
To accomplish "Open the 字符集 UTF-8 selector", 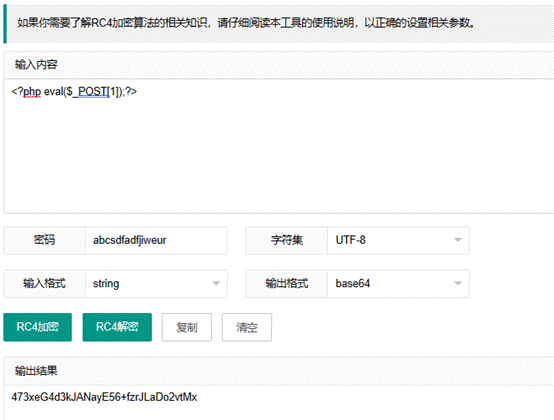I will point(398,240).
